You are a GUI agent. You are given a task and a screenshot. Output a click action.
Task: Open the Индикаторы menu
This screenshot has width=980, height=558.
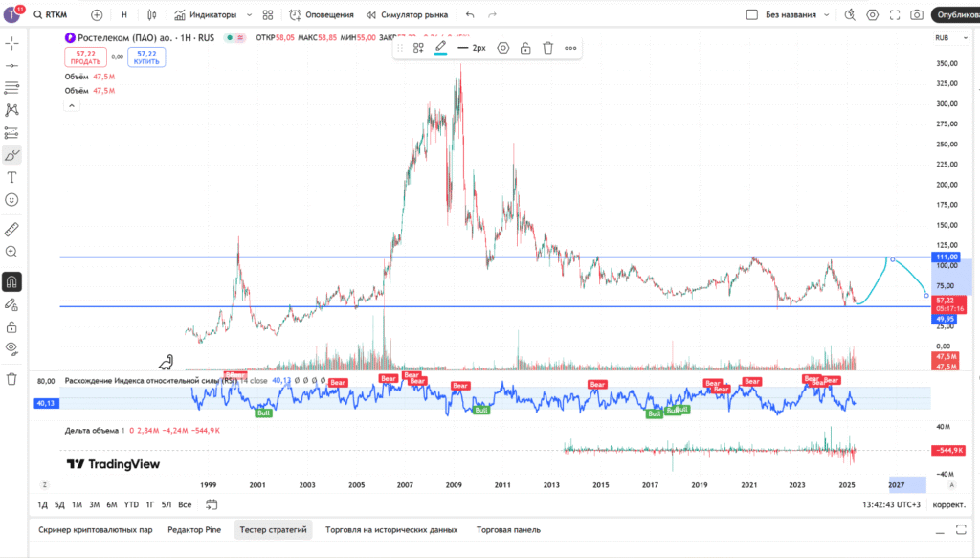click(x=206, y=14)
